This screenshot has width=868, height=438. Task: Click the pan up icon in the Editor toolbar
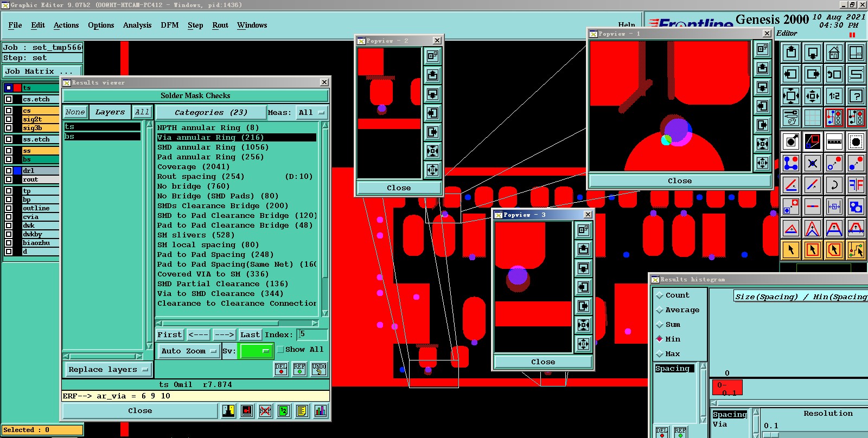791,53
